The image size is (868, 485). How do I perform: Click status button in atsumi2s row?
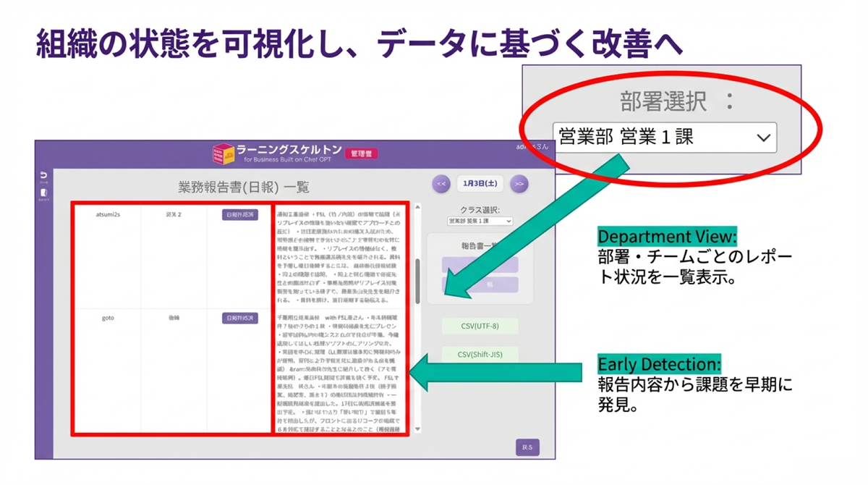pos(239,215)
